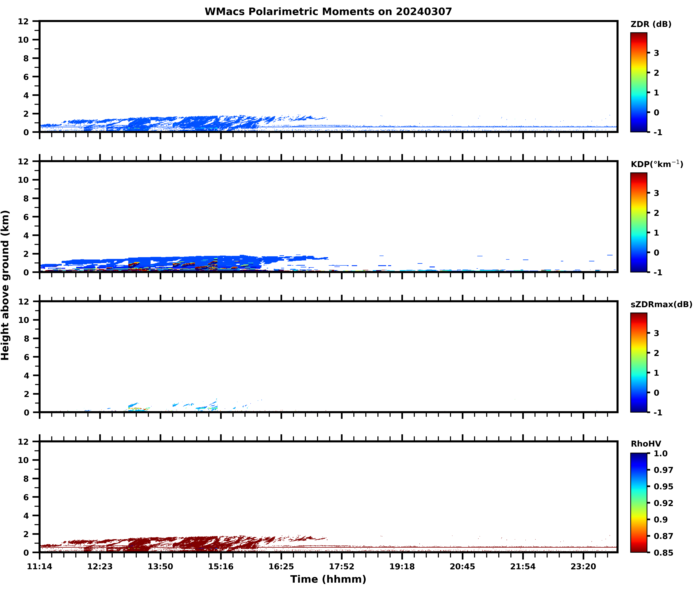Click the 16:25 time tick label
The width and height of the screenshot is (700, 592).
tap(281, 566)
